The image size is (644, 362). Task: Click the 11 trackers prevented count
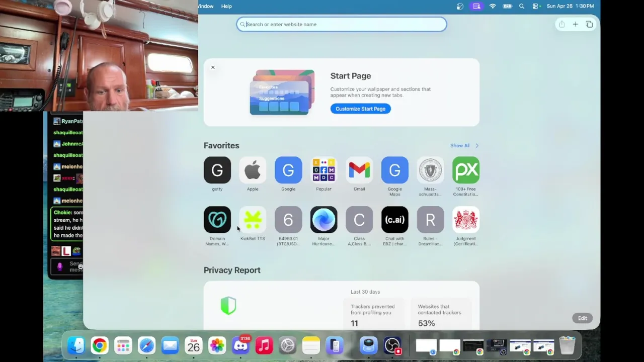coord(354,323)
